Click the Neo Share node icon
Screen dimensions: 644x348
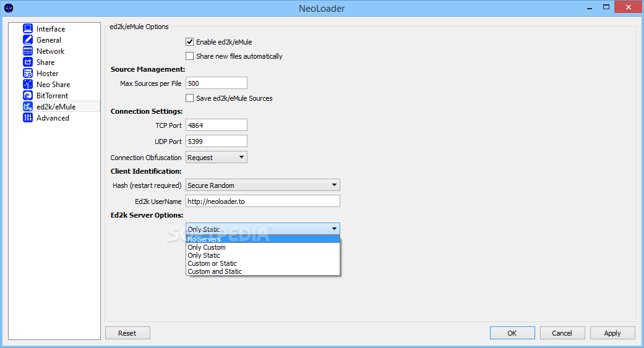[x=27, y=84]
